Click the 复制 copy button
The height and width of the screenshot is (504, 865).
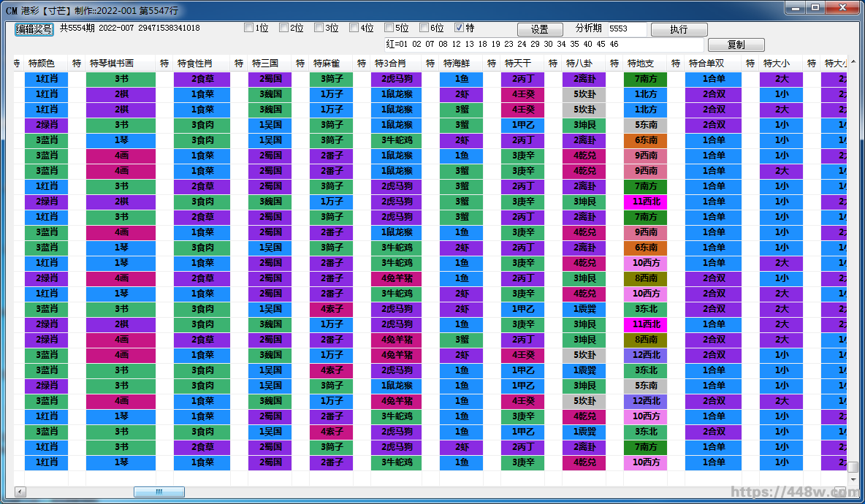click(736, 45)
